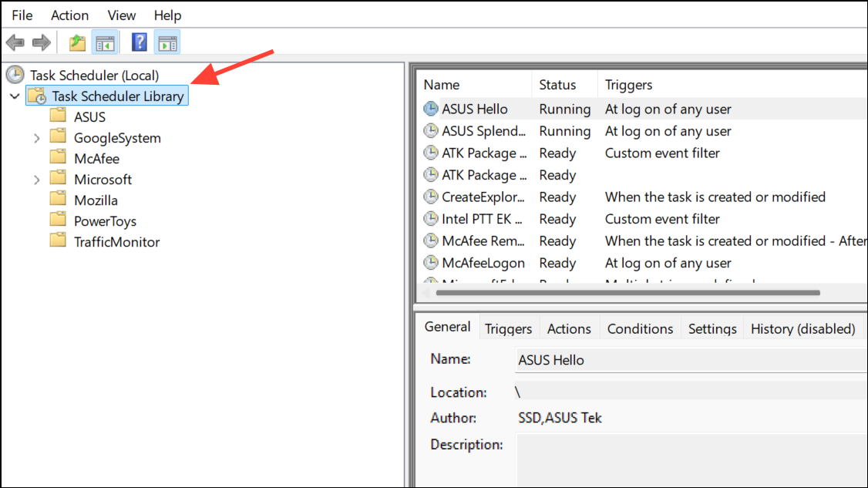Select the ASUS Splend... task name
The width and height of the screenshot is (868, 488).
[484, 131]
